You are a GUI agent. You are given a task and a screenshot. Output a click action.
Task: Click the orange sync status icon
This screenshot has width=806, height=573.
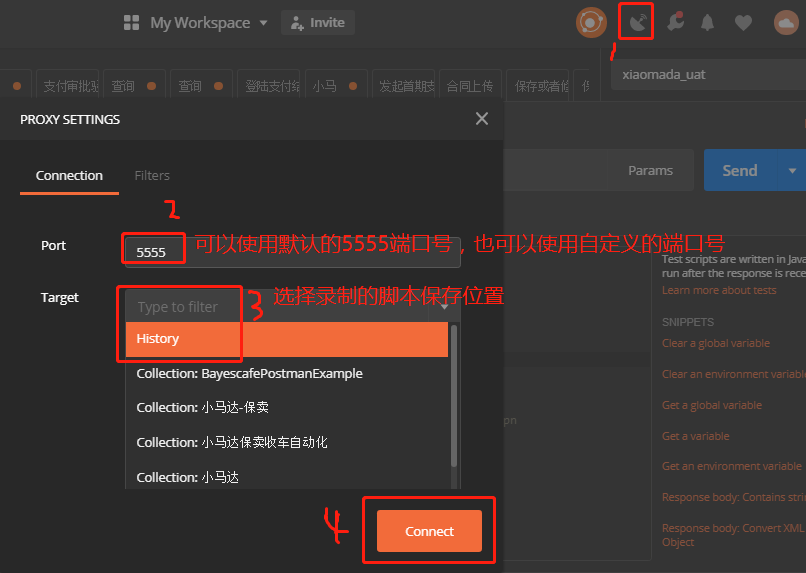591,23
